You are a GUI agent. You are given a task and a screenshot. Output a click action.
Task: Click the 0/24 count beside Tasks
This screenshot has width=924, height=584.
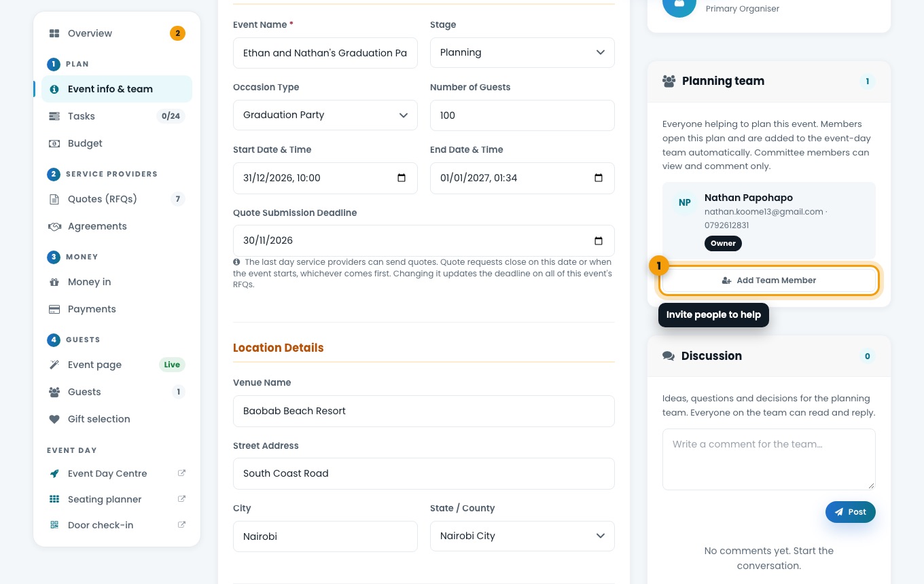tap(171, 116)
